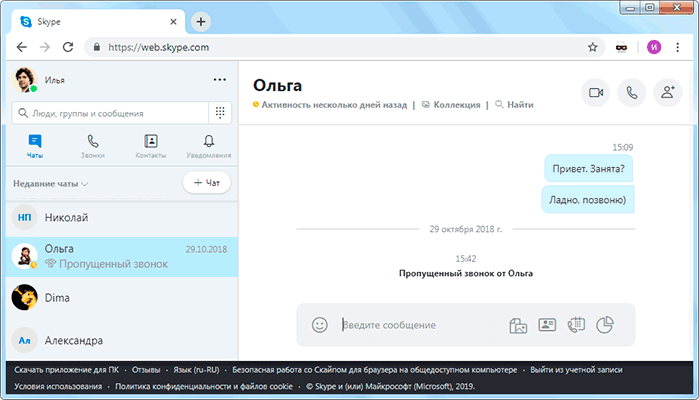
Task: Click the НП avatar for Николай
Action: tap(25, 217)
